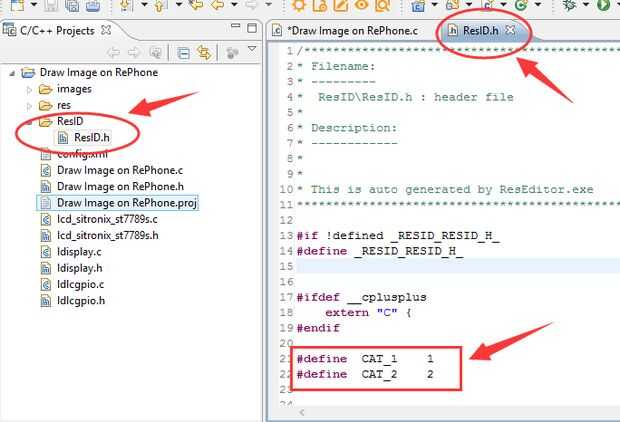Select lcd_sitronix_st7789s.h file
The image size is (620, 422).
tap(108, 235)
